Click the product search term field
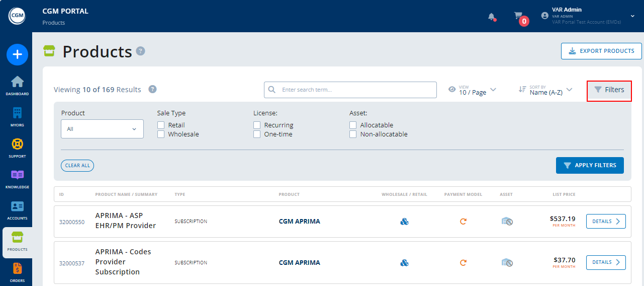 [x=350, y=90]
